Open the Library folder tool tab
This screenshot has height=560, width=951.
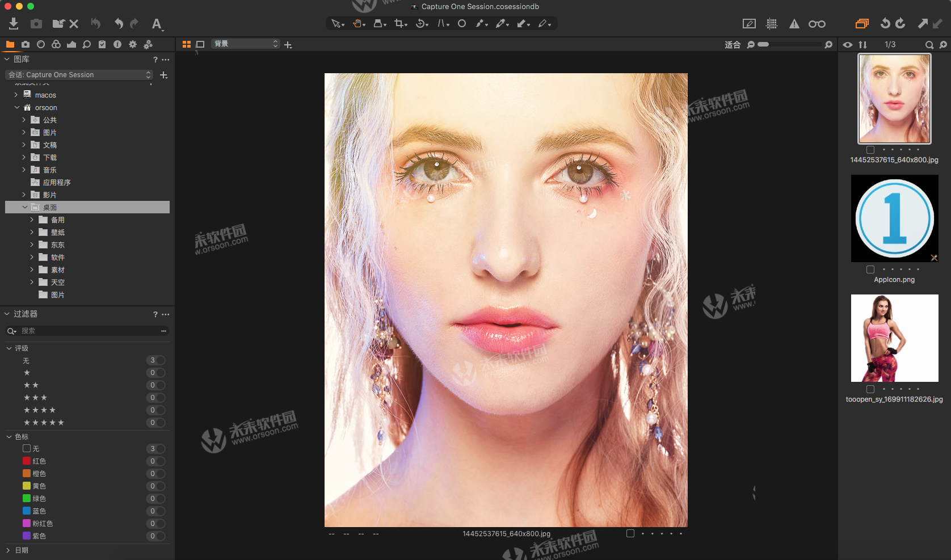point(10,44)
